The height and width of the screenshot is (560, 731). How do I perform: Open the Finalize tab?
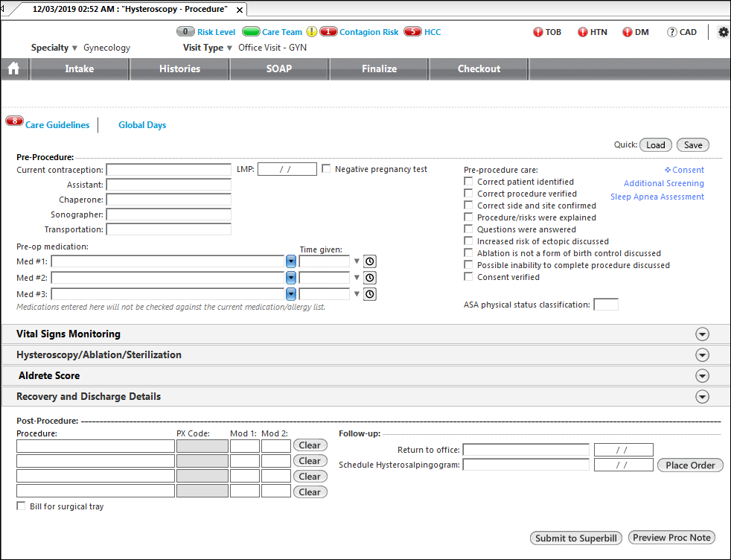379,69
